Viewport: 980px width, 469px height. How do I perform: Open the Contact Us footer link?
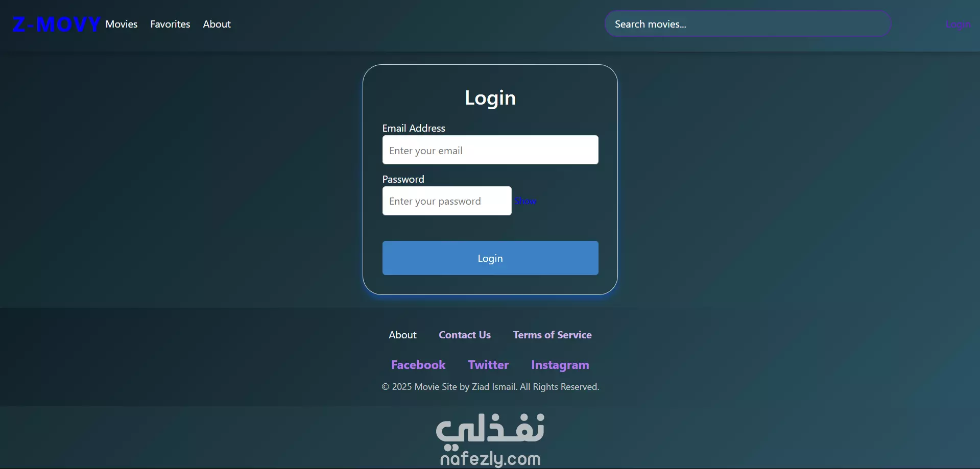[465, 335]
